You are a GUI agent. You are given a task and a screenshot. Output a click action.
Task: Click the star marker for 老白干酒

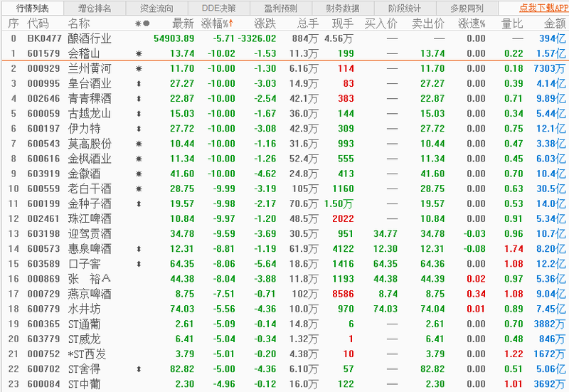pyautogui.click(x=139, y=189)
